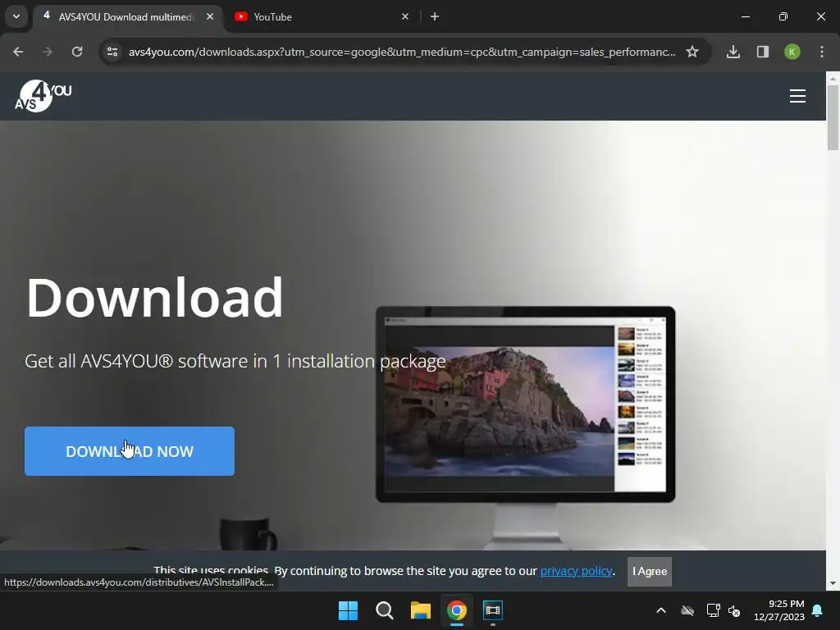The image size is (840, 630).
Task: Bookmark this page with the star icon
Action: click(x=692, y=52)
